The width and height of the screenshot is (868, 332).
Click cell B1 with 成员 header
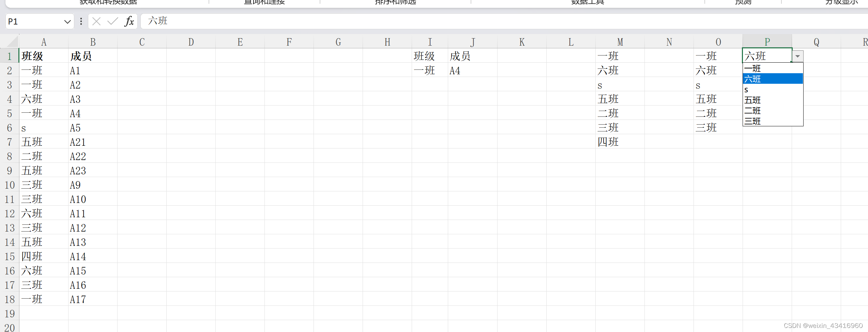coord(93,56)
